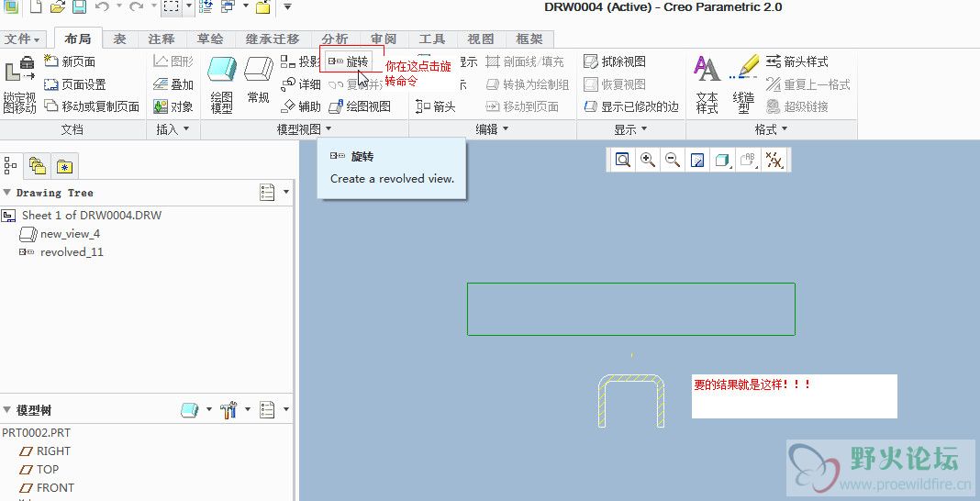Select the Favorites navigator tab icon
Screen dimensions: 980x501
[64, 166]
